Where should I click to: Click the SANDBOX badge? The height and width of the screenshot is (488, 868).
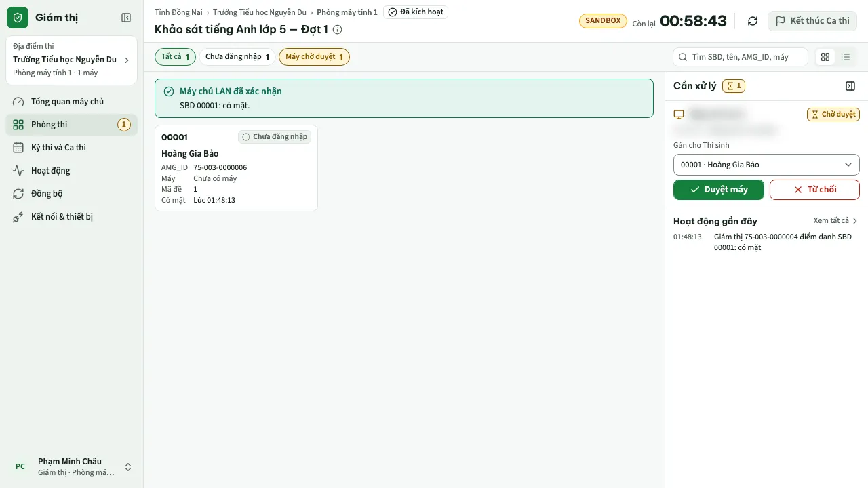click(x=603, y=21)
